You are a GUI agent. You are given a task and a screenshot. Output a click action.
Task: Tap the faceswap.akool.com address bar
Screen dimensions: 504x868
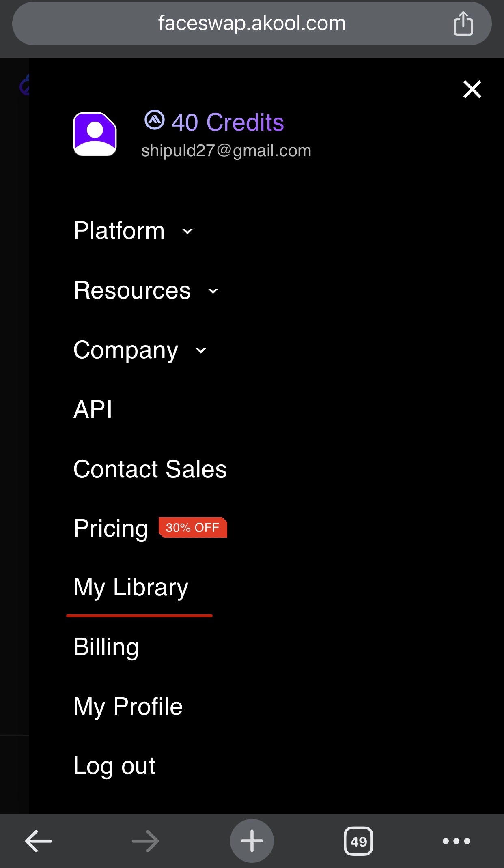252,24
